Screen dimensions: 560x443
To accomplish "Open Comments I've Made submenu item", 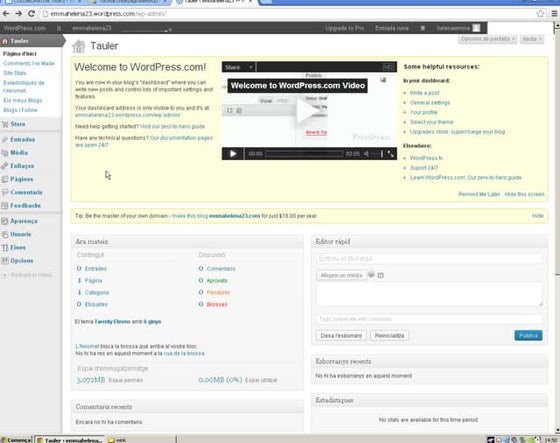I will [x=29, y=64].
